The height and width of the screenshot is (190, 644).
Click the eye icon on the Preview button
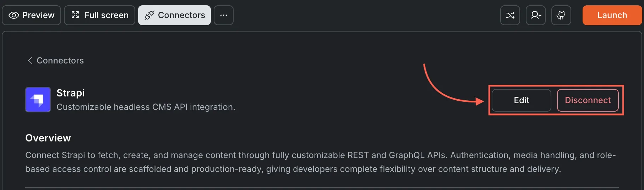(x=13, y=15)
